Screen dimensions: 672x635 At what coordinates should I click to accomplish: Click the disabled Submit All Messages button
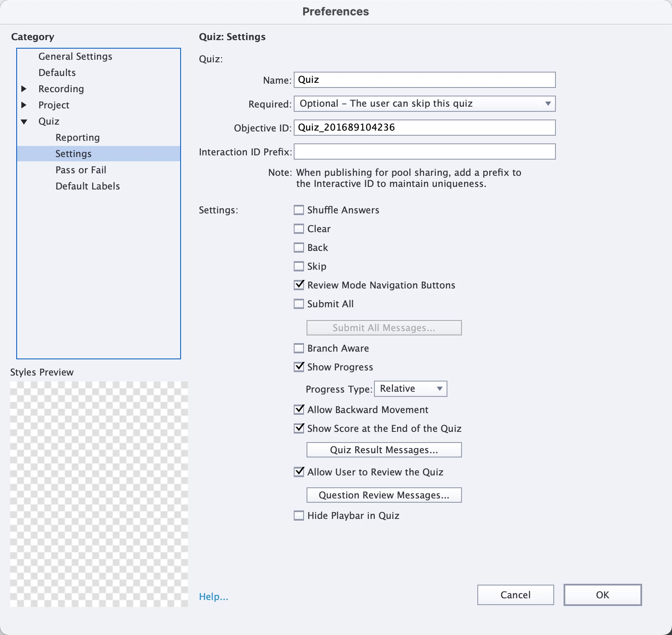tap(384, 328)
